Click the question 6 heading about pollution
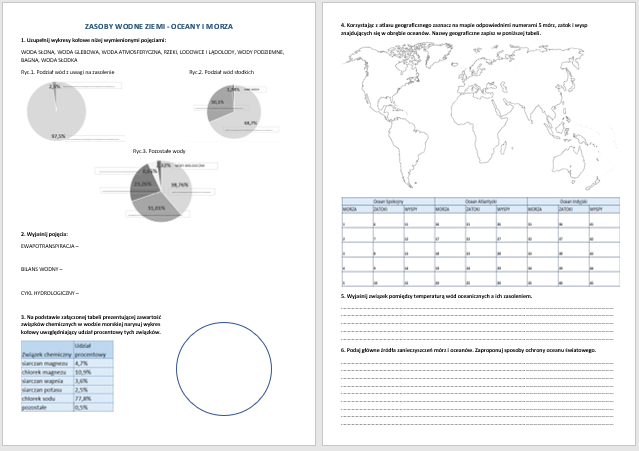Image resolution: width=639 pixels, height=451 pixels. coord(470,351)
